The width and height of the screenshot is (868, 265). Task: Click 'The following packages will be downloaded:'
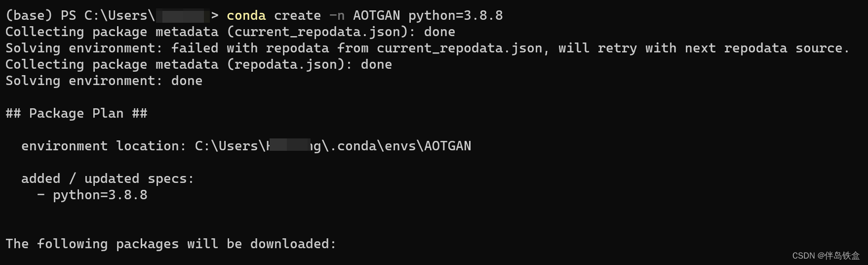(171, 244)
